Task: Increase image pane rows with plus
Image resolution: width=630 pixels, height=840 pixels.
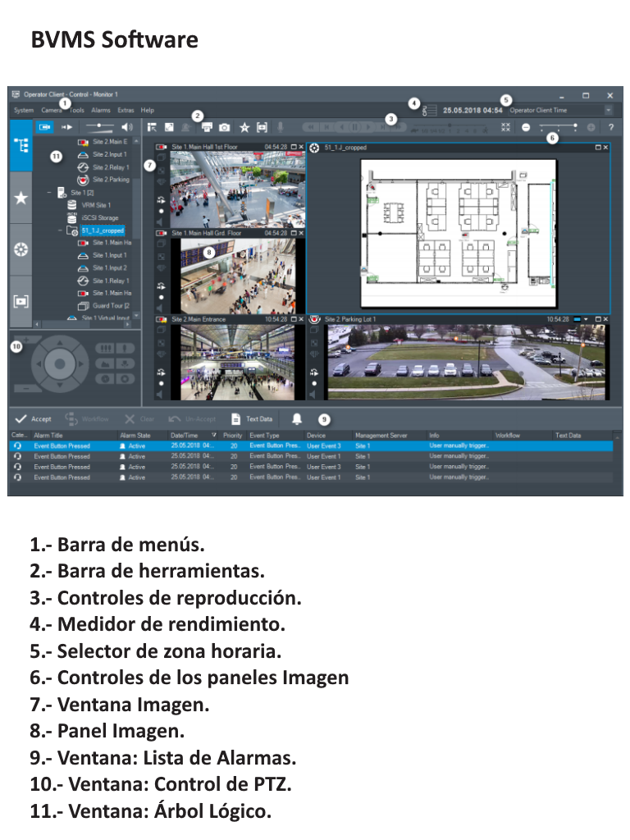Action: [591, 127]
